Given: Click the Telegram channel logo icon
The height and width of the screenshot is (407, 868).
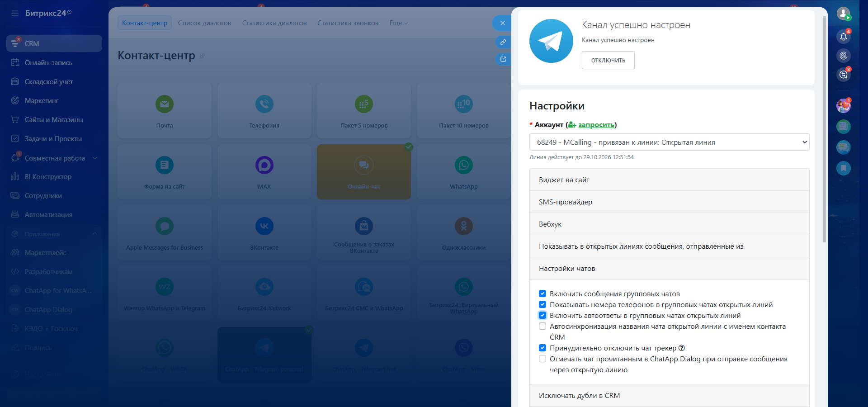Looking at the screenshot, I should tap(551, 41).
